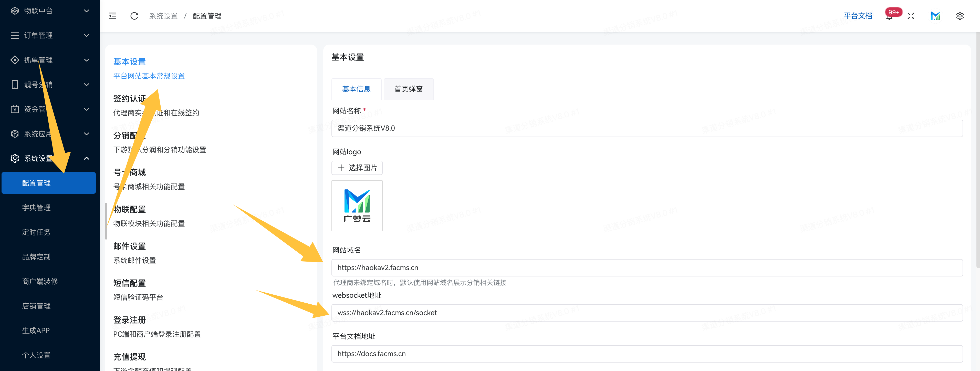
Task: Select the 资金管理 currency icon
Action: (x=15, y=109)
